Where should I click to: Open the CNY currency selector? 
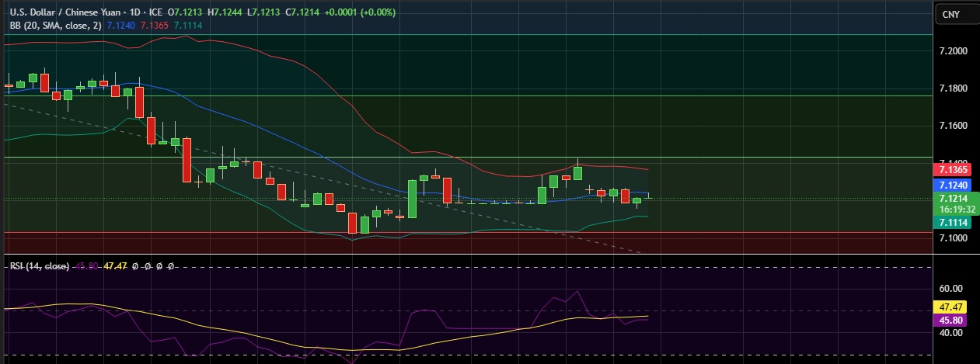click(x=950, y=15)
